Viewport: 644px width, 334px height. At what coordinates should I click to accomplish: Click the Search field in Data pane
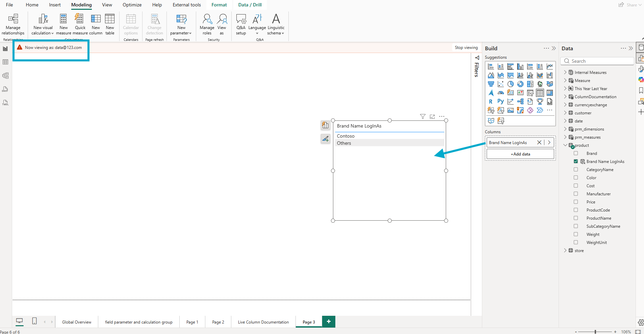(x=597, y=61)
